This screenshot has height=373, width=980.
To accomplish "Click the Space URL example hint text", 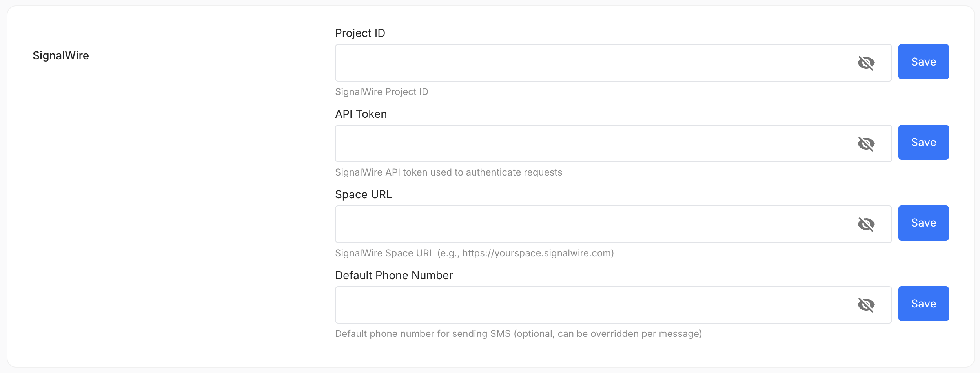I will point(474,253).
